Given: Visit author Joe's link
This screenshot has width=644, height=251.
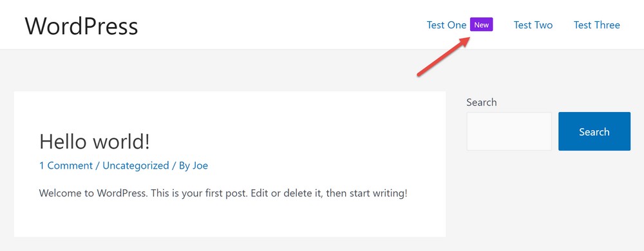Looking at the screenshot, I should click(x=200, y=165).
